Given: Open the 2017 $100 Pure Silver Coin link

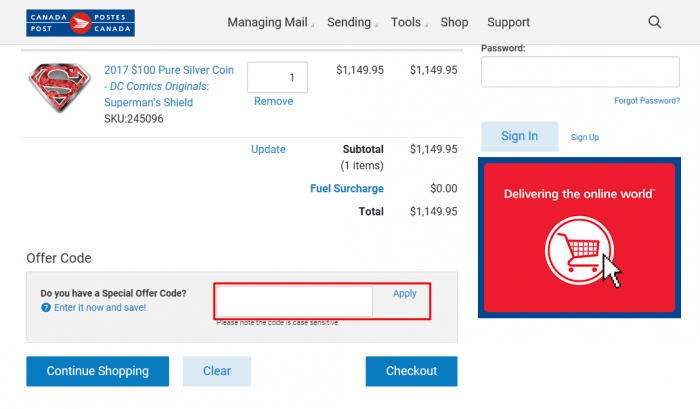Looking at the screenshot, I should [x=169, y=86].
